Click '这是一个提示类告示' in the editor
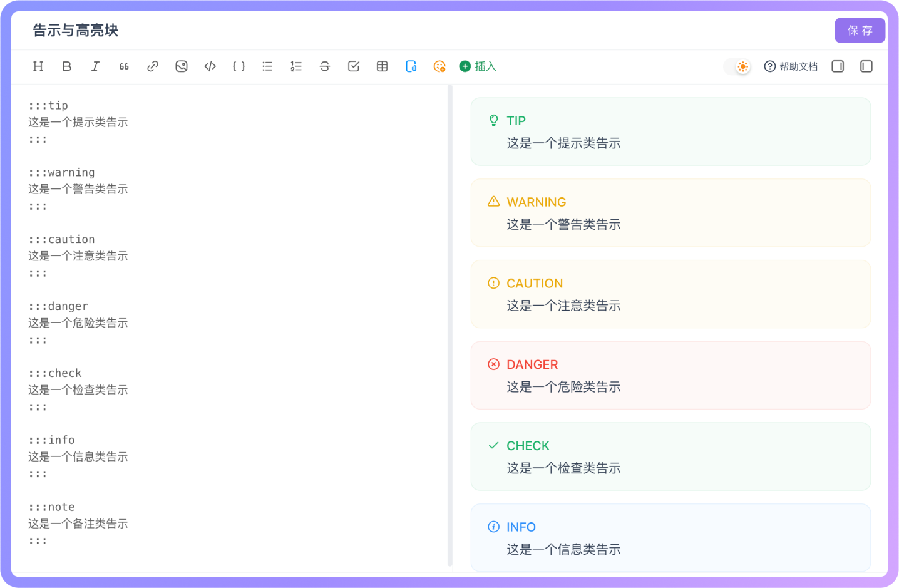 pyautogui.click(x=78, y=122)
